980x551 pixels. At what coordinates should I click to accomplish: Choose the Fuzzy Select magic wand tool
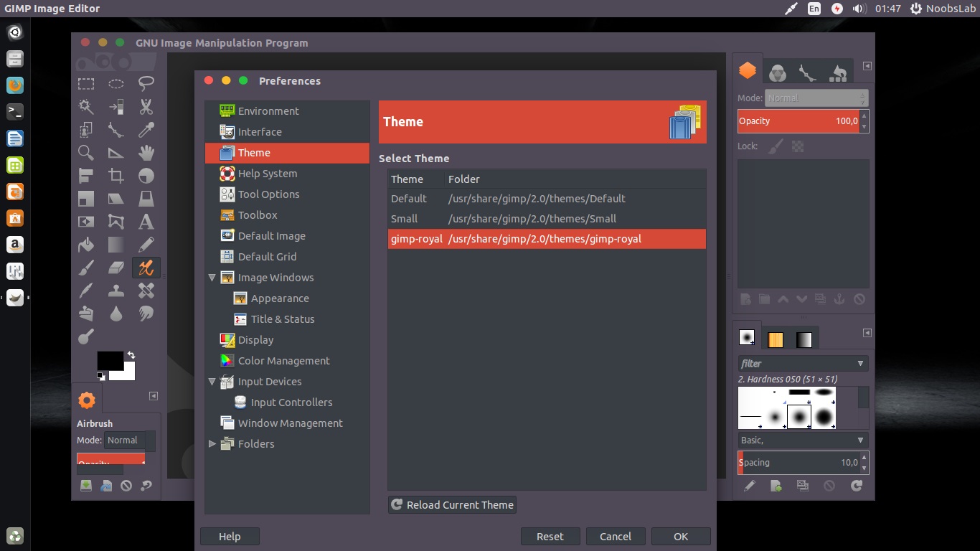pyautogui.click(x=86, y=107)
